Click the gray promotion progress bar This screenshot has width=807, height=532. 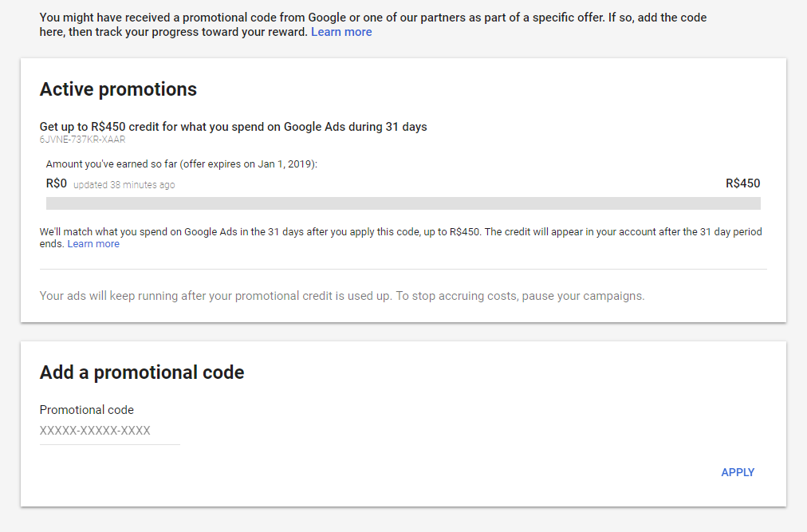403,203
